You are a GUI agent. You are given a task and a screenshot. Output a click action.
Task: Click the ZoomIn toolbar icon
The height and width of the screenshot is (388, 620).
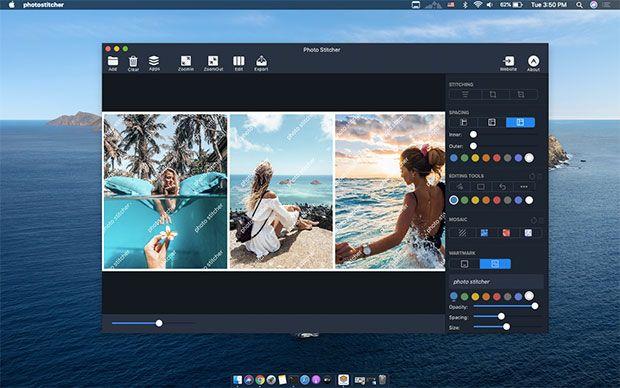(185, 63)
